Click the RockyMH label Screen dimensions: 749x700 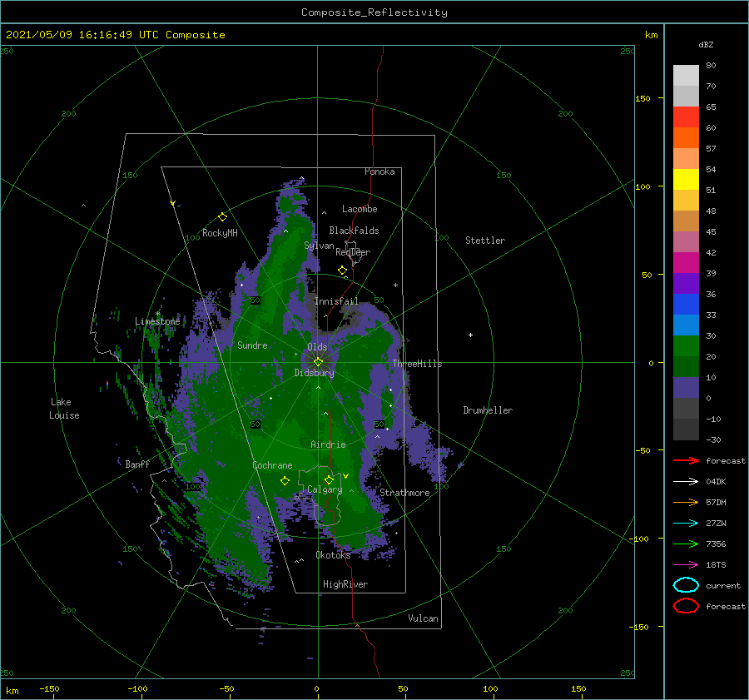(x=220, y=233)
